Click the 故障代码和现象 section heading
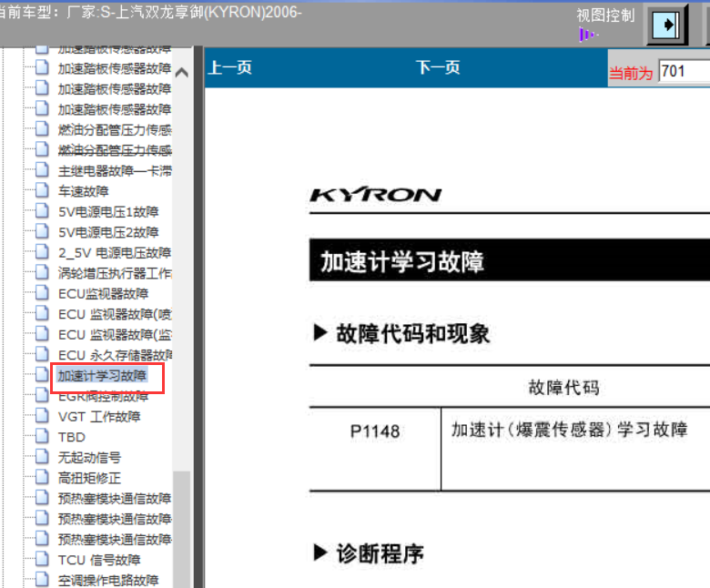Viewport: 710px width, 588px height. [x=412, y=334]
